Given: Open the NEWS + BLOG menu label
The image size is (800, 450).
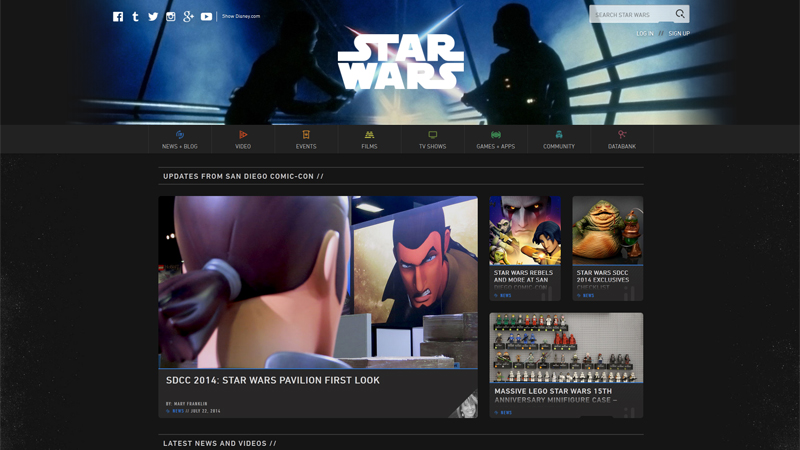Looking at the screenshot, I should coord(180,146).
